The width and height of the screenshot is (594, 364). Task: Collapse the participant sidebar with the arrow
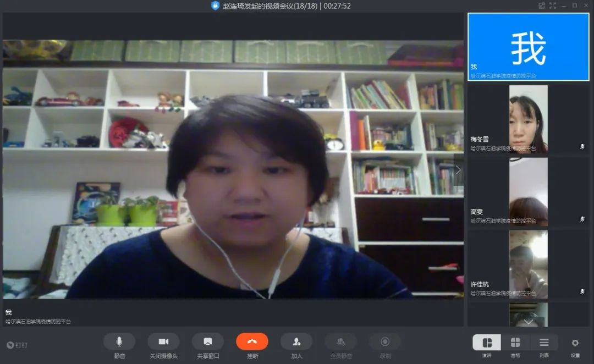458,170
